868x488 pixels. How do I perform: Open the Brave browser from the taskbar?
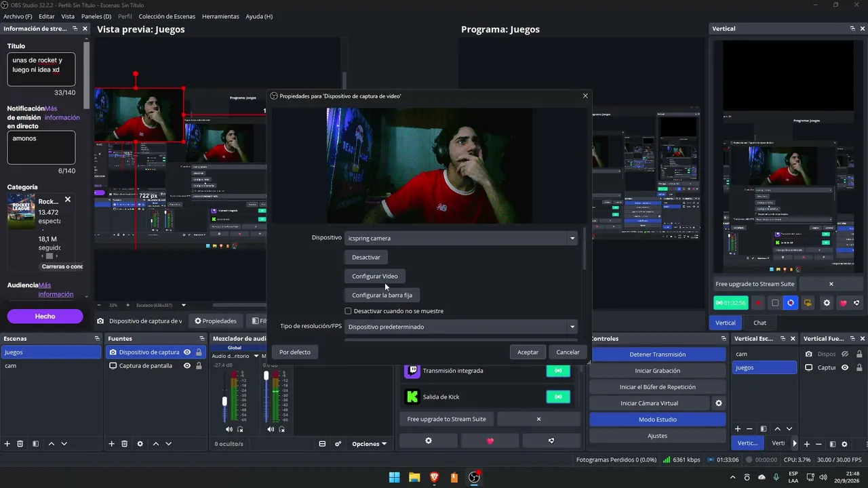point(435,477)
